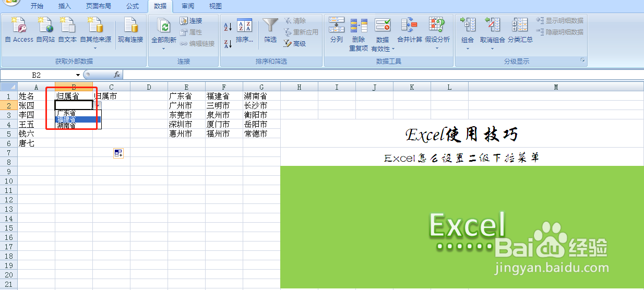
Task: Click the auto fill options icon
Action: (x=118, y=153)
